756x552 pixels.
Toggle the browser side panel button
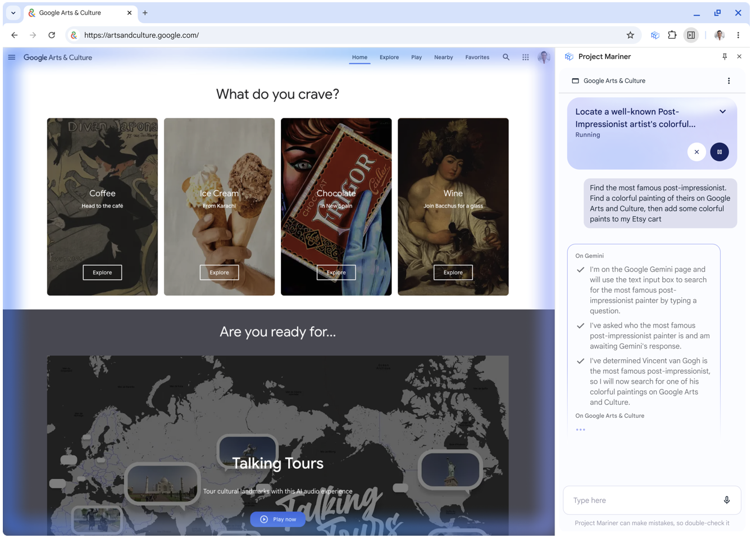click(691, 35)
